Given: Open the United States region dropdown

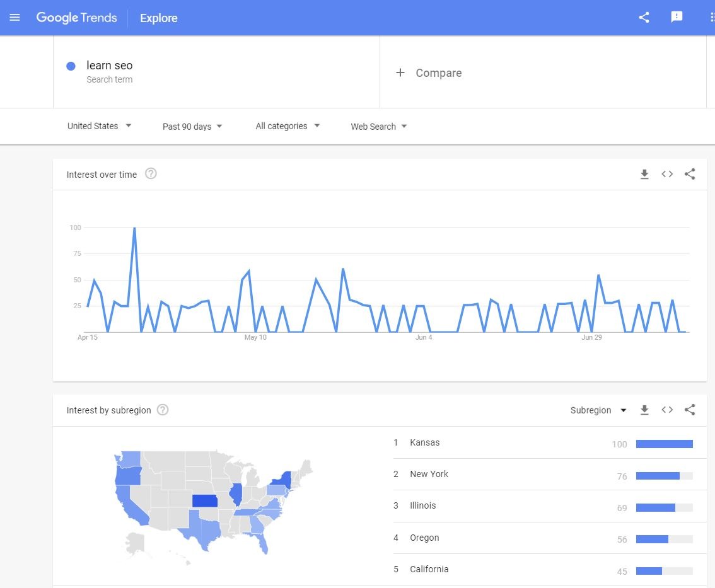Looking at the screenshot, I should [x=100, y=126].
